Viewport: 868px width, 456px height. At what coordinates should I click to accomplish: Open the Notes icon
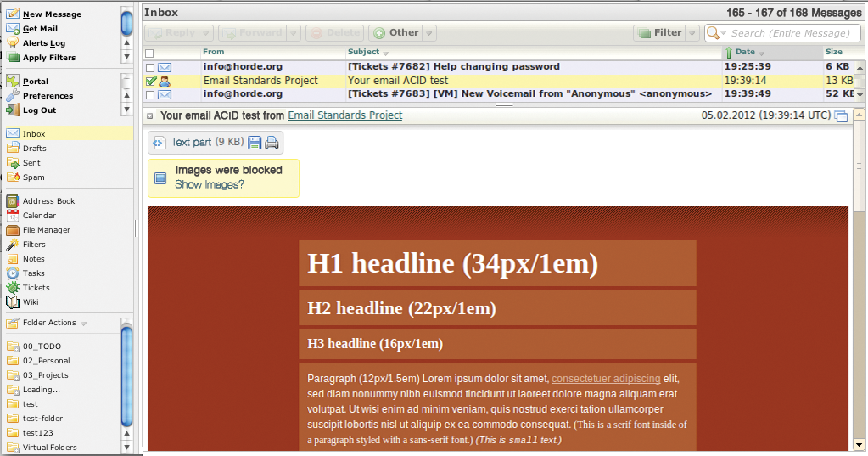pos(13,258)
